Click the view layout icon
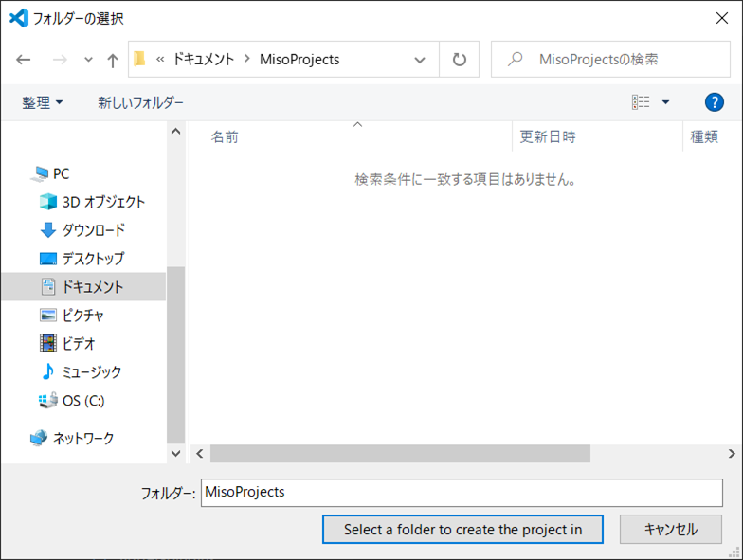This screenshot has height=560, width=743. point(642,102)
